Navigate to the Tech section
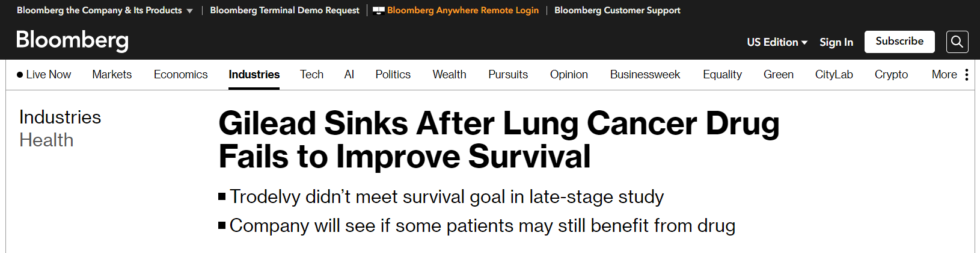The width and height of the screenshot is (980, 253). [311, 75]
